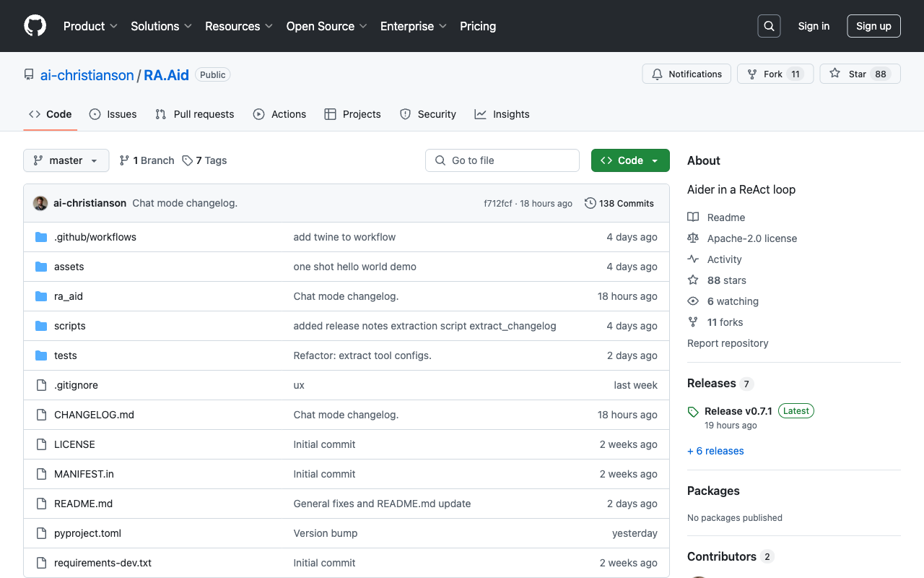This screenshot has width=924, height=578.
Task: Click the Activity pulse icon in About
Action: (x=693, y=259)
